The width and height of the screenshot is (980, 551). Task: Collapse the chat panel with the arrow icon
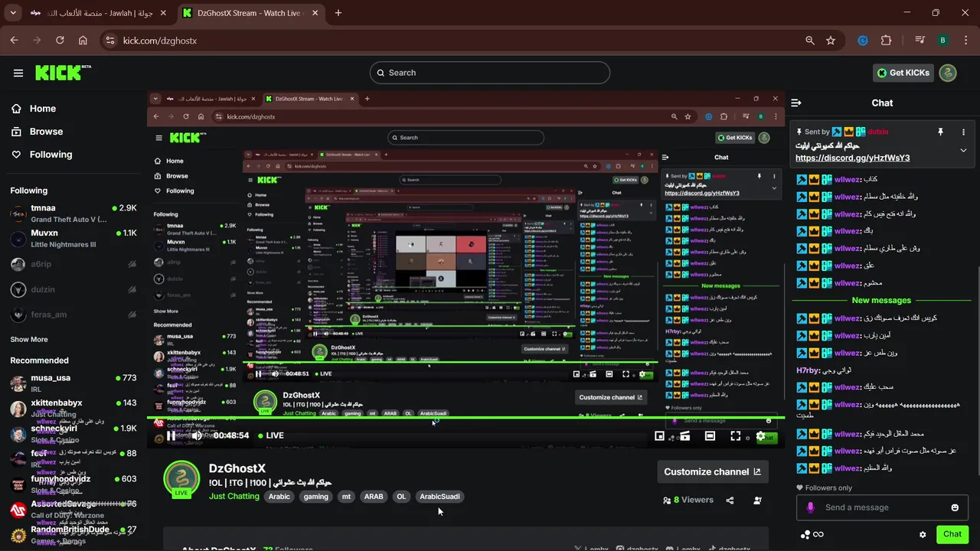(x=796, y=103)
